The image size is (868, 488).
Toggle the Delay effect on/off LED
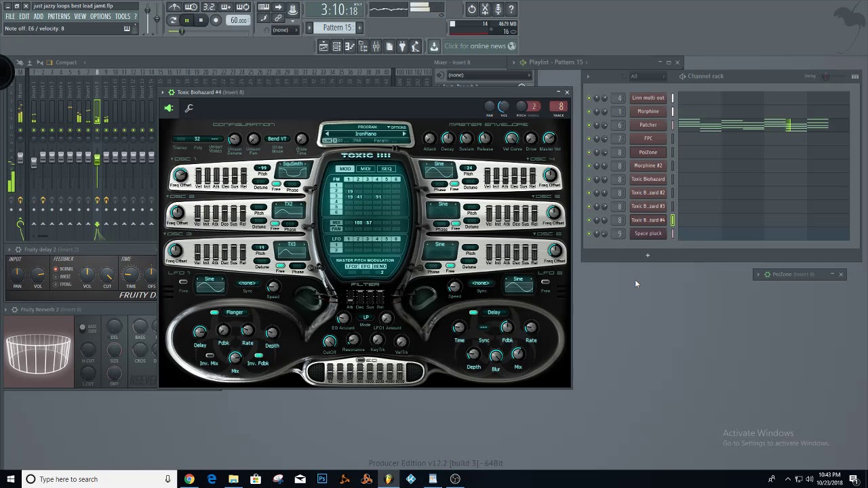coord(473,312)
